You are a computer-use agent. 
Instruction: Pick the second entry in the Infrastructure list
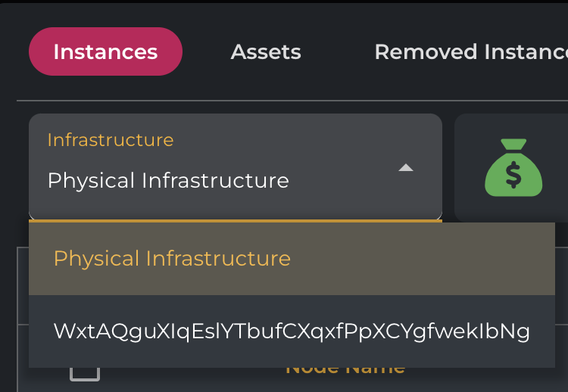292,331
